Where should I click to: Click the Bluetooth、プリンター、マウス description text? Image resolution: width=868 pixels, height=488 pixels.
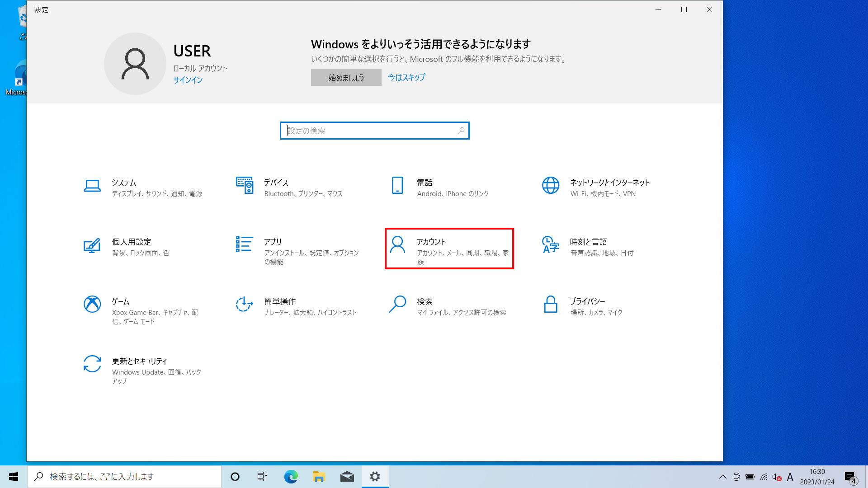303,194
